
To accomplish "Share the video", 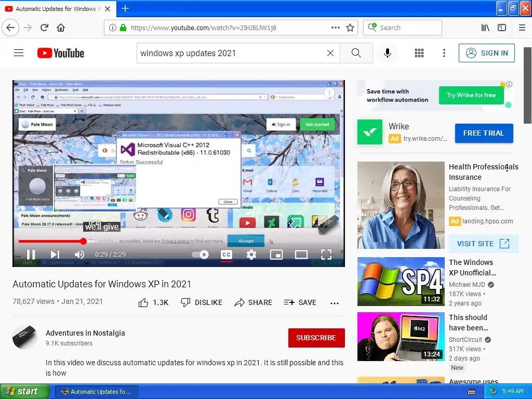I will click(x=254, y=302).
